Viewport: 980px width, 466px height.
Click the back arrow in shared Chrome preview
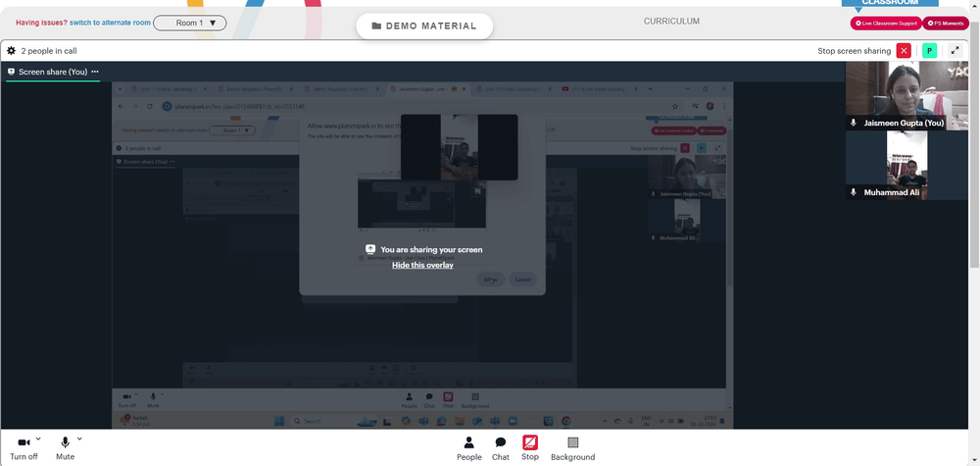pyautogui.click(x=122, y=106)
